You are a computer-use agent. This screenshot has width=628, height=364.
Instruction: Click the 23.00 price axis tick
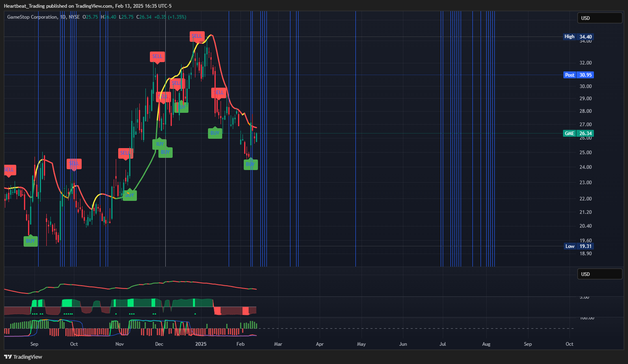[585, 183]
